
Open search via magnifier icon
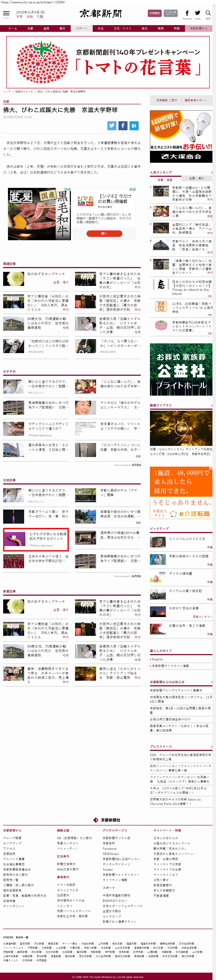[x=208, y=13]
